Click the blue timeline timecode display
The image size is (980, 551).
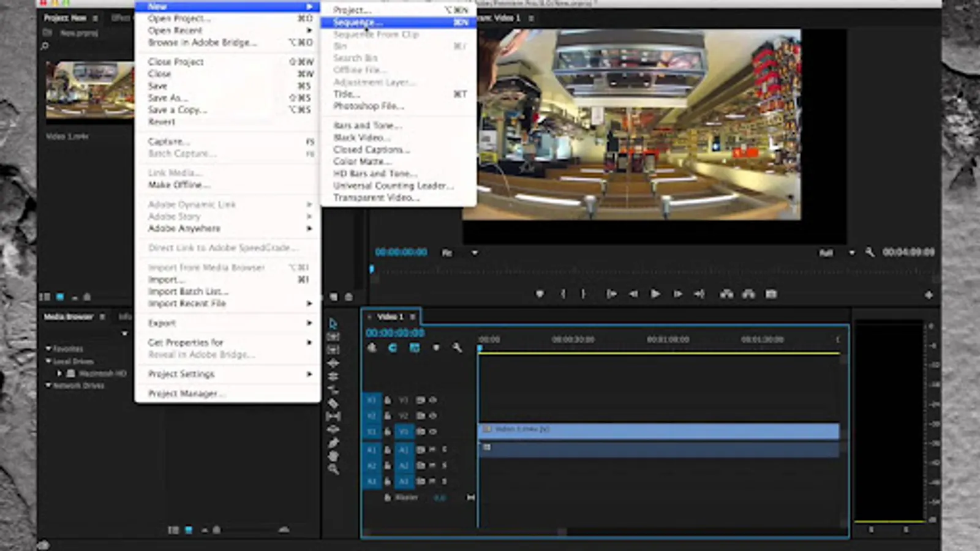(x=395, y=333)
